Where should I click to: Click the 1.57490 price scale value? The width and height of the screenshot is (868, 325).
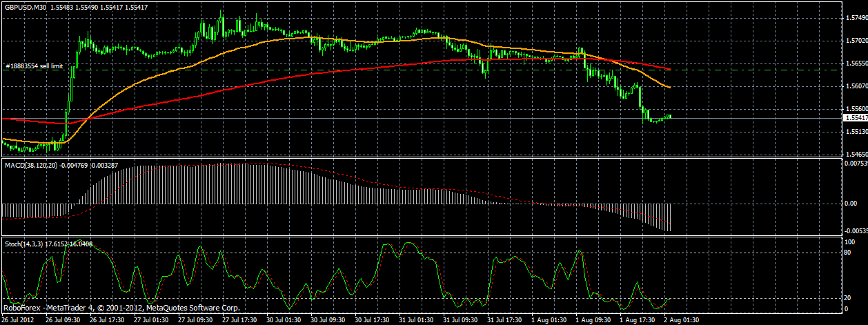pos(856,19)
